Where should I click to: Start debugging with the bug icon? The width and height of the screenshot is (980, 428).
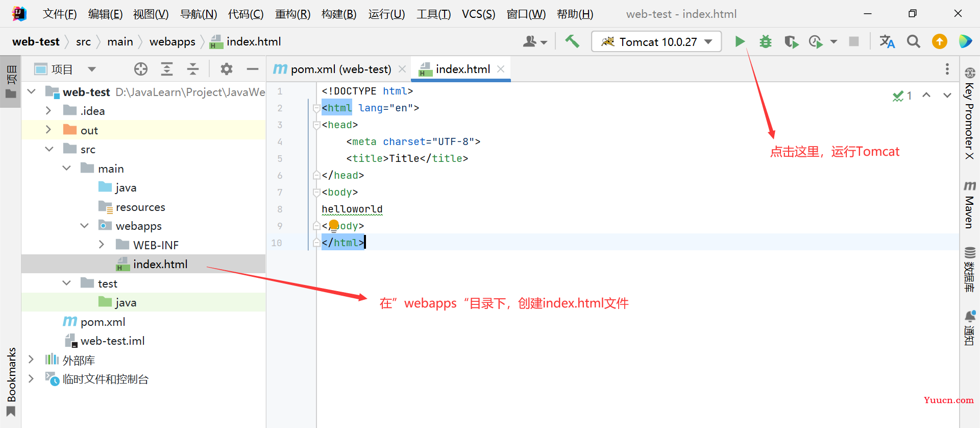pos(765,41)
